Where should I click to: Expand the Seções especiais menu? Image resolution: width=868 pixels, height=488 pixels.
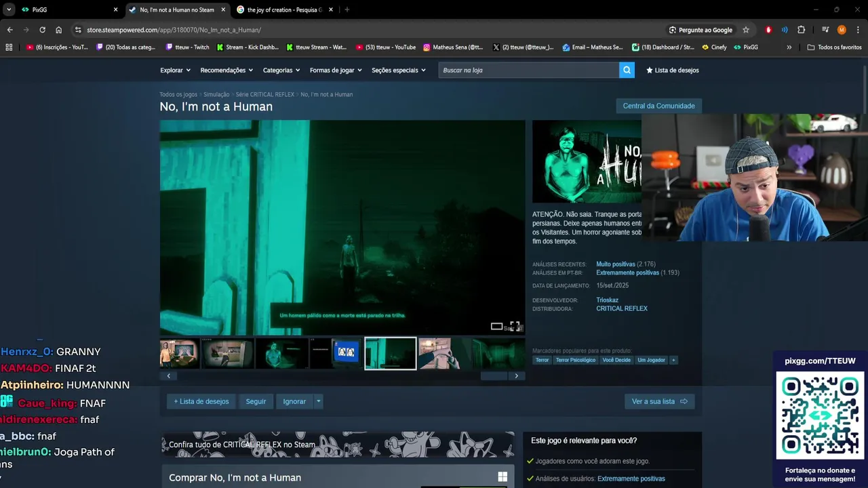399,70
